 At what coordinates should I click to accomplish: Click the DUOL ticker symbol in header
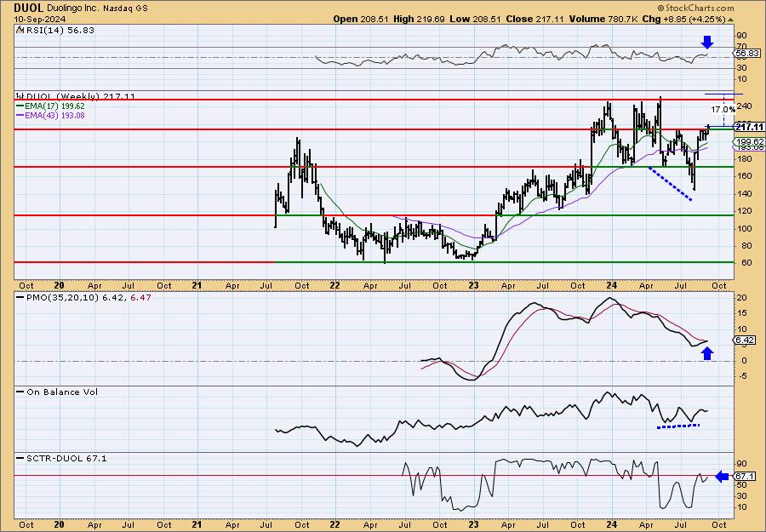point(29,8)
